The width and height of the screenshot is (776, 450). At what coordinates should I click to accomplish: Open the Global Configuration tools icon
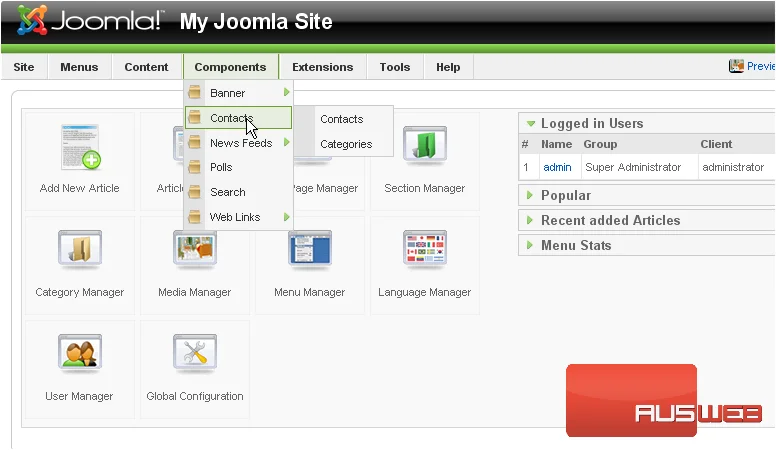pos(194,353)
